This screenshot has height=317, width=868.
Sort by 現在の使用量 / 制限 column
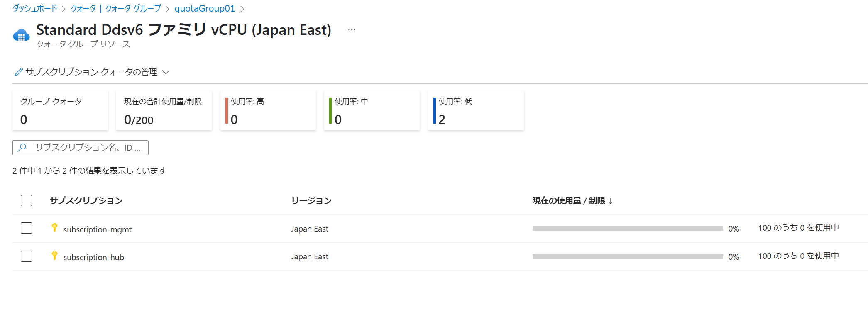point(569,201)
